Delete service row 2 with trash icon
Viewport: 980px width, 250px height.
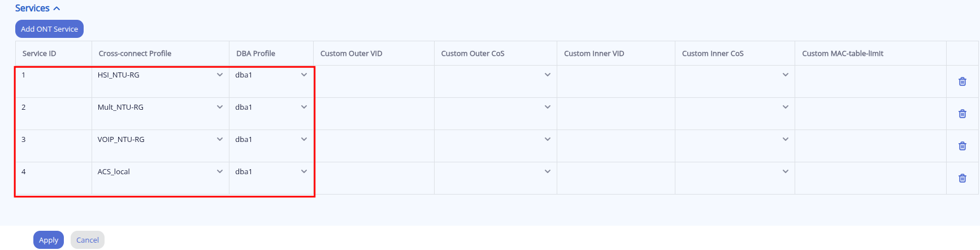[962, 114]
